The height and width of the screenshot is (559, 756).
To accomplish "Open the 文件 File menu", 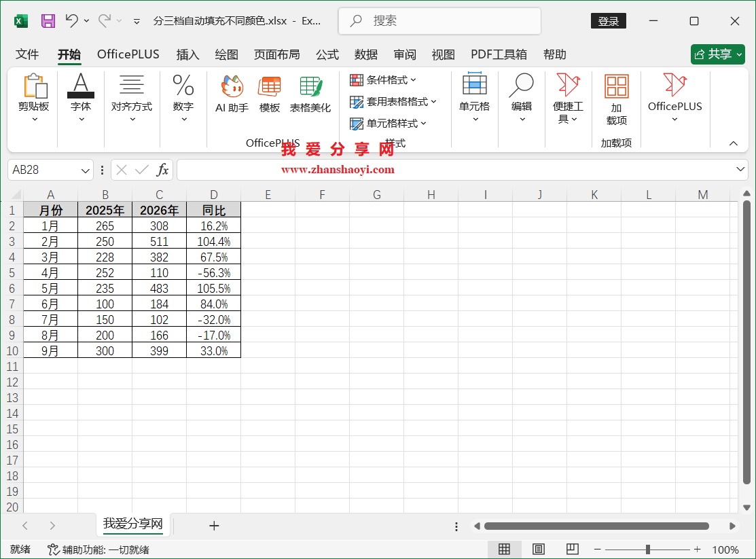I will point(27,54).
